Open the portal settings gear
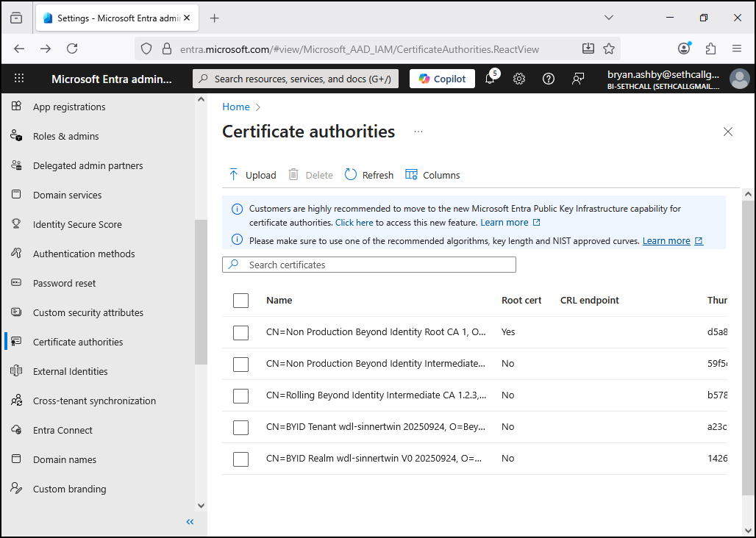 [519, 79]
